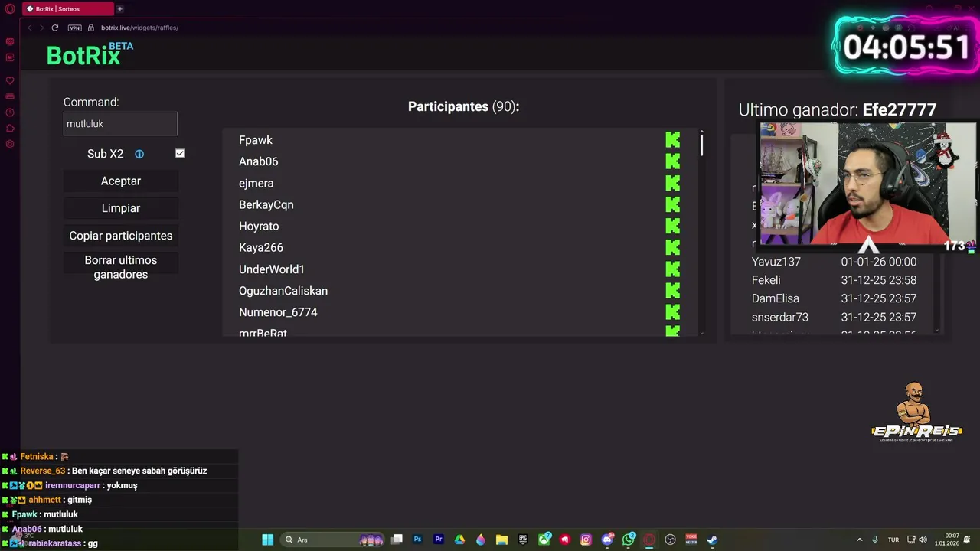Select participant Hoyrato in the list

[259, 226]
